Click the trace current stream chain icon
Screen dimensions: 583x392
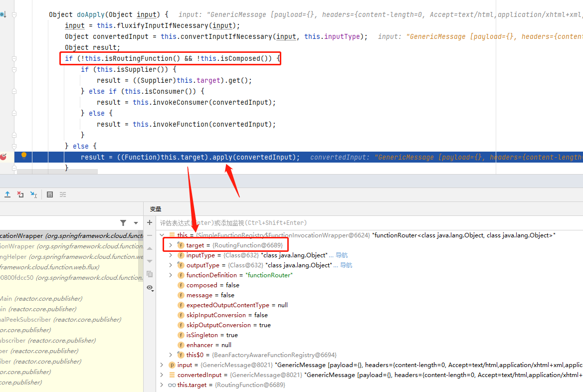[x=63, y=194]
